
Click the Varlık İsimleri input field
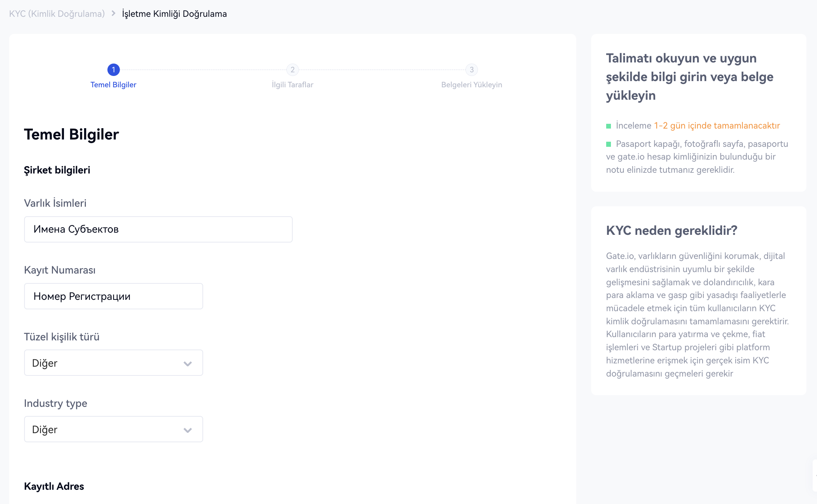158,229
